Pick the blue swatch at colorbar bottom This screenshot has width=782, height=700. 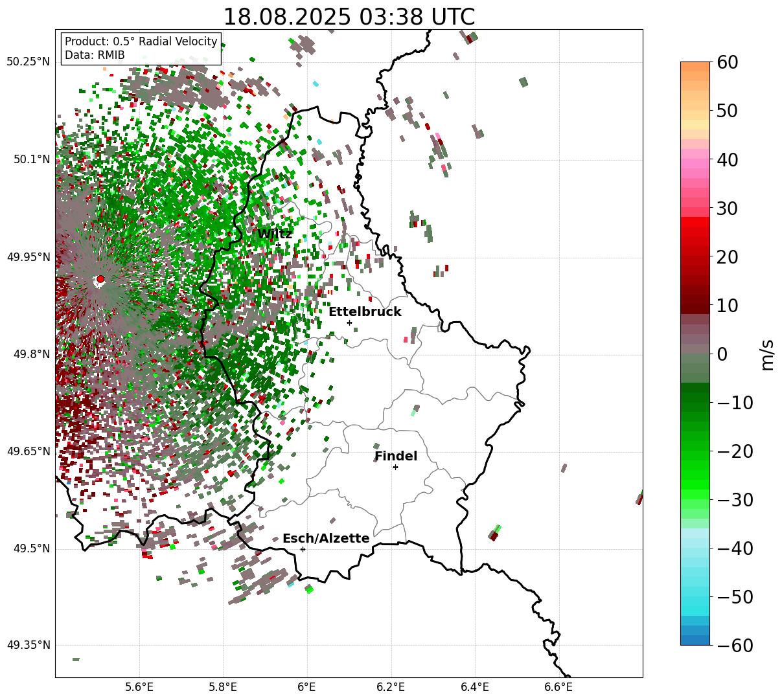(x=695, y=640)
